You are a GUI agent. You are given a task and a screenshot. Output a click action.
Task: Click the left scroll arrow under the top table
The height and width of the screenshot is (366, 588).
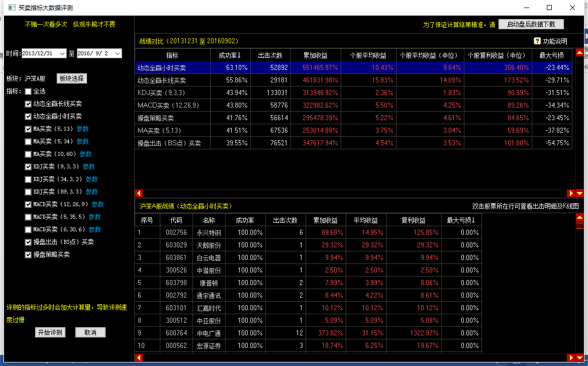(139, 193)
